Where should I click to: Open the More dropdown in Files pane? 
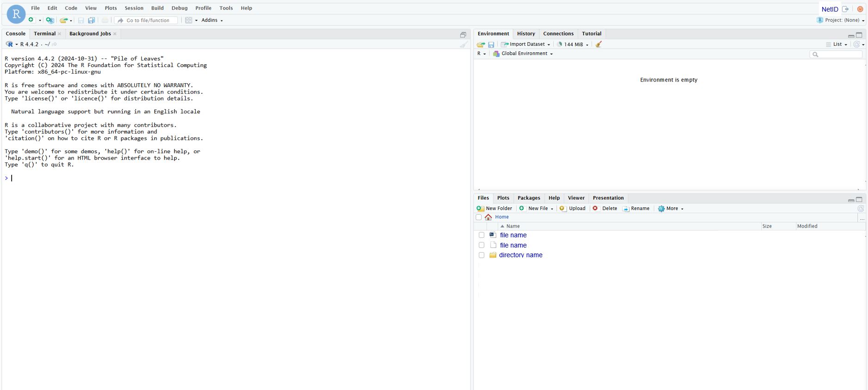click(670, 209)
